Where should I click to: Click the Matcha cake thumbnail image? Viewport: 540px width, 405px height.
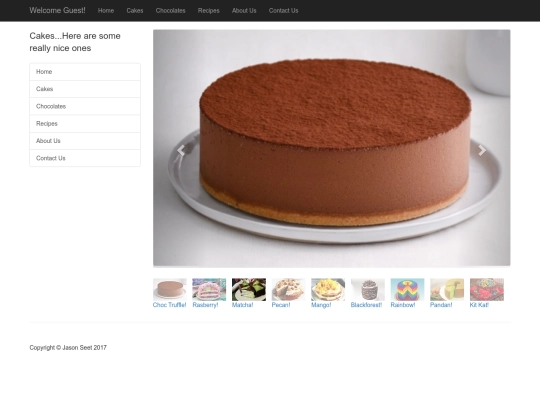click(249, 289)
